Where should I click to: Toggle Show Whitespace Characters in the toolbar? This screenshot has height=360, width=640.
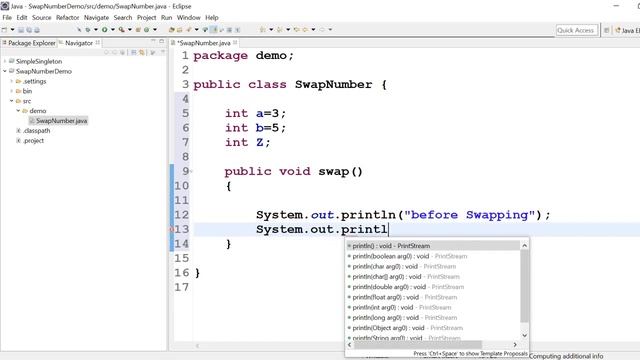click(x=237, y=30)
